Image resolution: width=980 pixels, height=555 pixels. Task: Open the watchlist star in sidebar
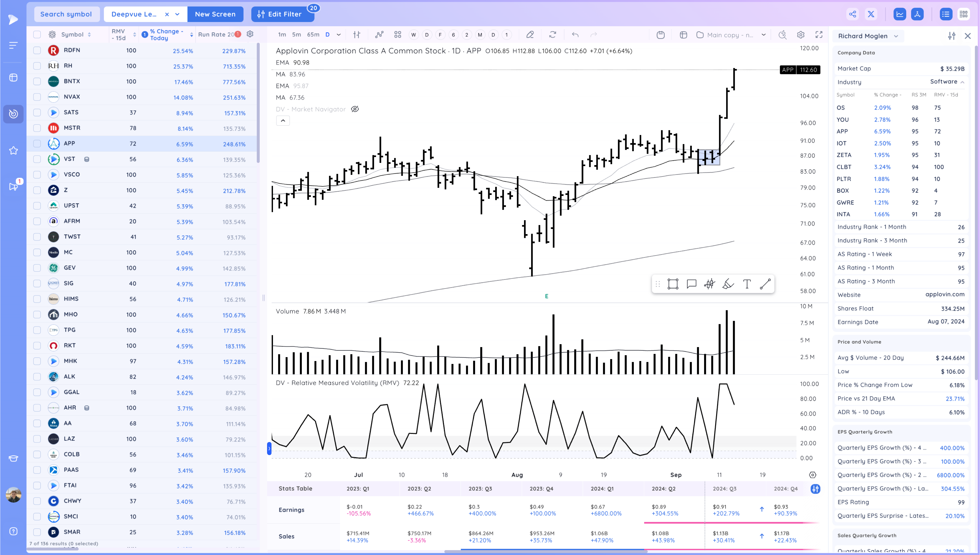point(13,151)
